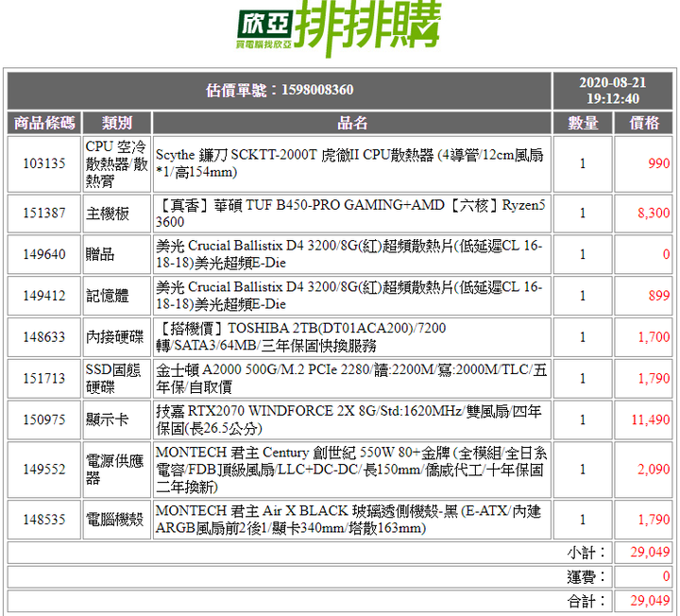
Task: Select the 小計 amount 29,049
Action: [643, 553]
